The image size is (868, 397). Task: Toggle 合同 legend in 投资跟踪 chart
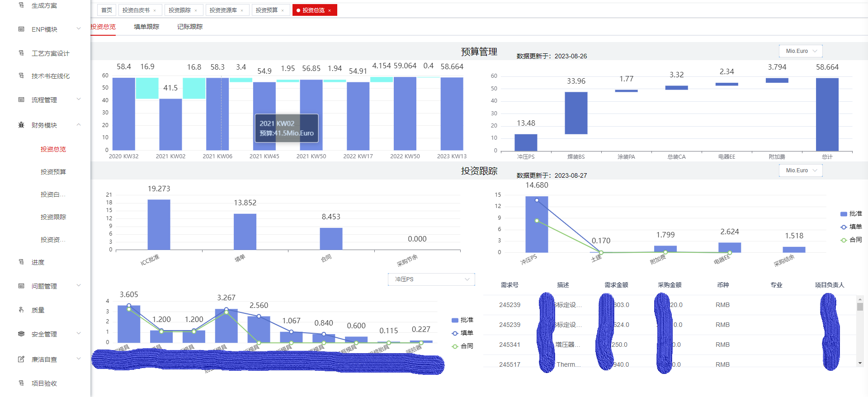click(x=851, y=240)
